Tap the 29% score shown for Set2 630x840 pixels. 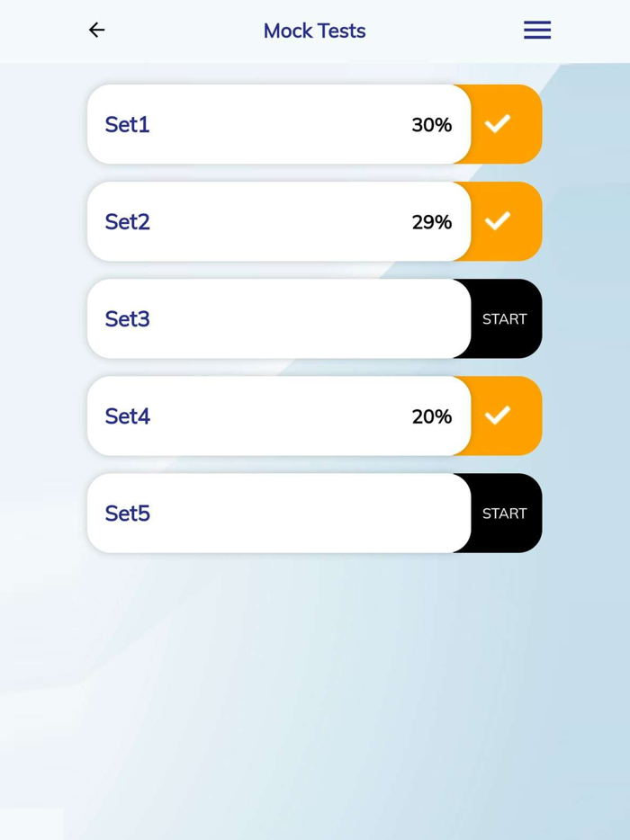(430, 222)
